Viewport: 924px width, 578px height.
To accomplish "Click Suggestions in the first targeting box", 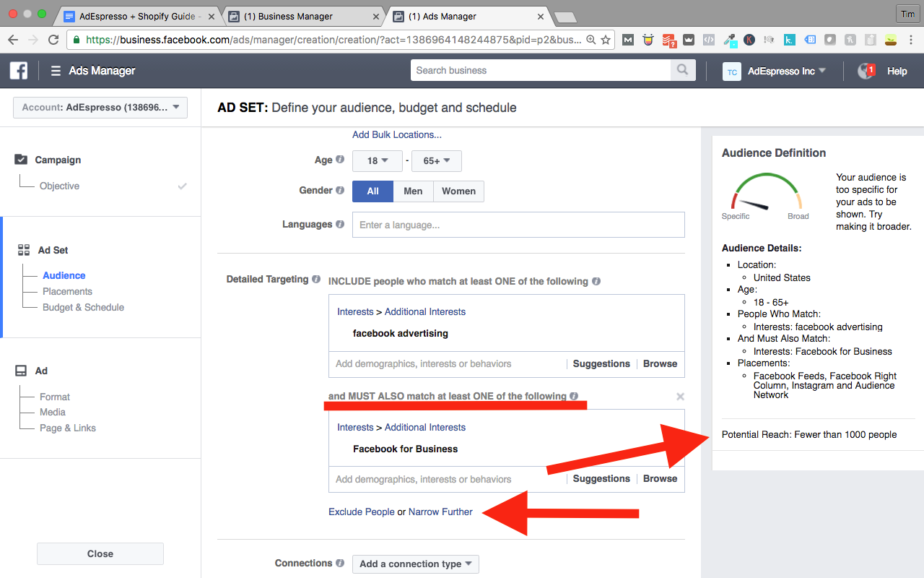I will 601,363.
